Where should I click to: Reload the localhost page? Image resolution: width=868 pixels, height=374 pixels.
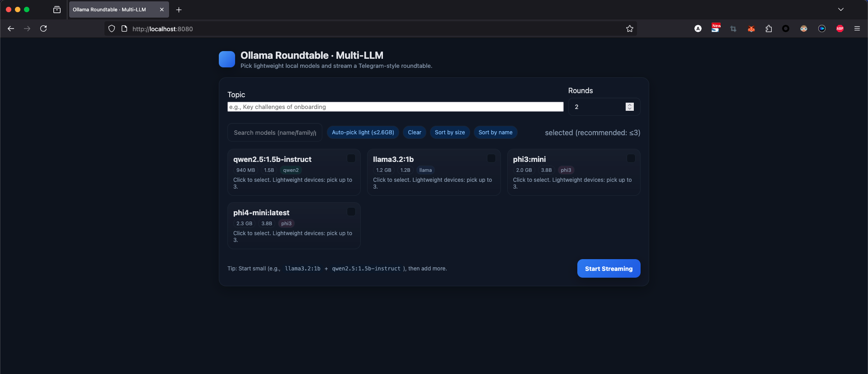(x=43, y=28)
